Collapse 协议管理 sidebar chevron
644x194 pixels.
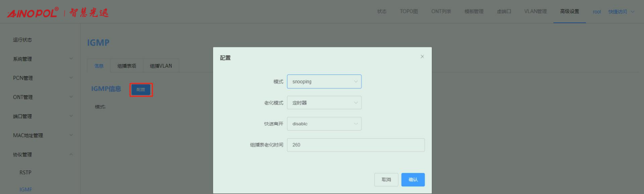[x=71, y=155]
